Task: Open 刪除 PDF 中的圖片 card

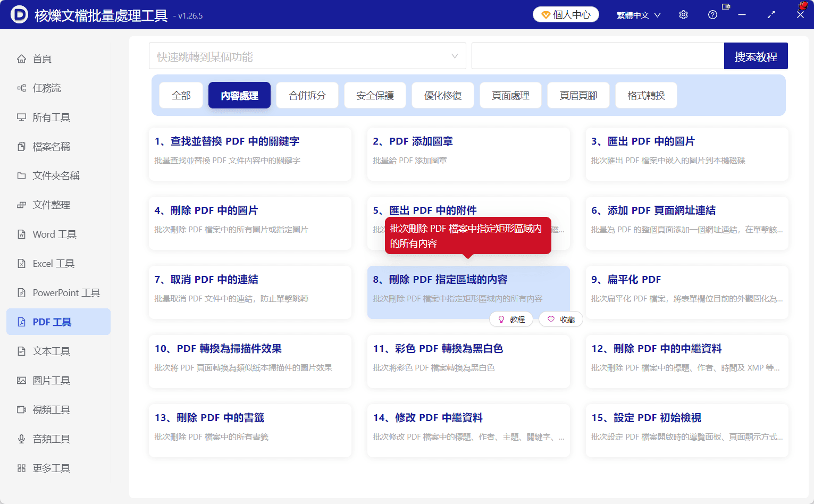Action: pyautogui.click(x=250, y=223)
